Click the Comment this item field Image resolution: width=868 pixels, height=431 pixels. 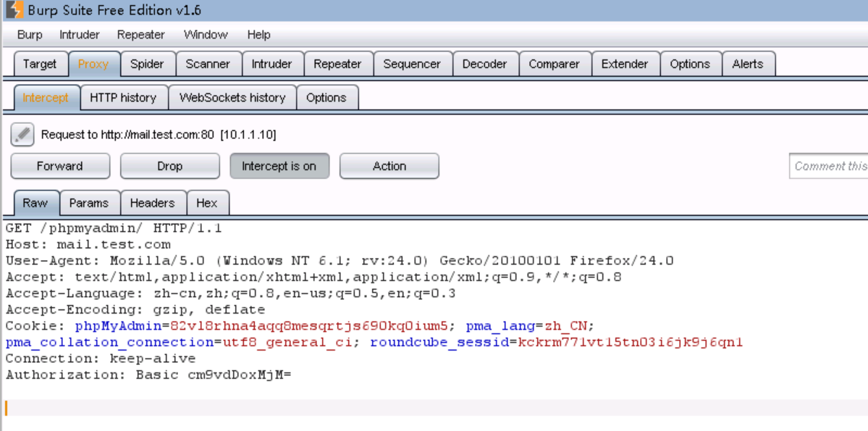(x=828, y=166)
